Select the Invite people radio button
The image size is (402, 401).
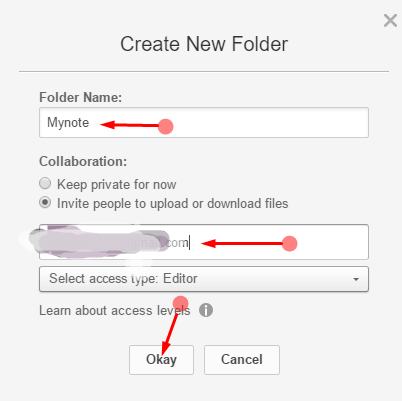45,202
